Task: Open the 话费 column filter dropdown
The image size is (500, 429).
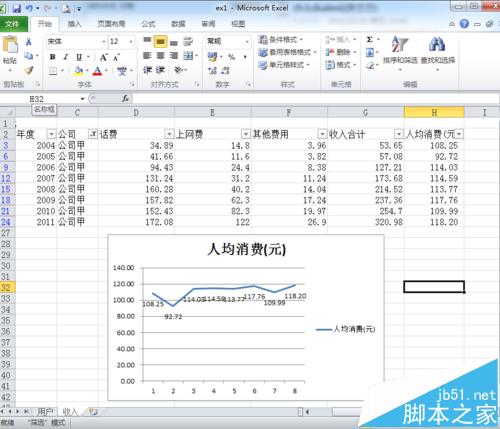Action: click(169, 134)
